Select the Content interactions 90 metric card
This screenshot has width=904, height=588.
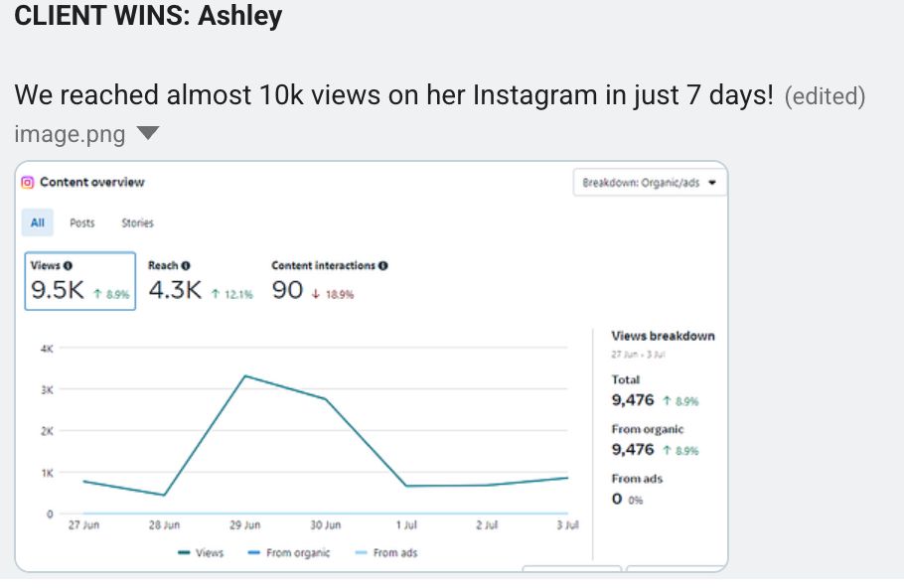click(x=328, y=281)
